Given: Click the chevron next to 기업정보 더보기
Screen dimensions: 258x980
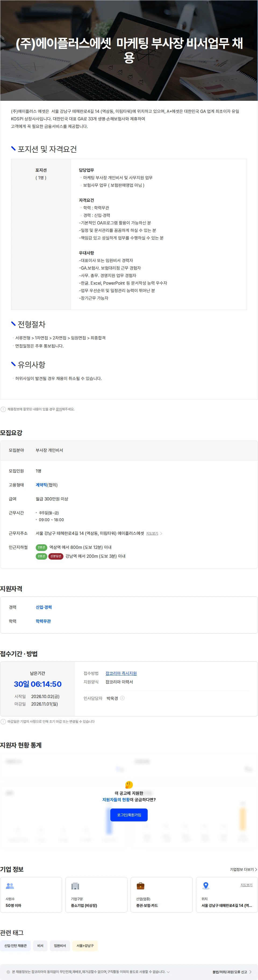Looking at the screenshot, I should pyautogui.click(x=256, y=870).
